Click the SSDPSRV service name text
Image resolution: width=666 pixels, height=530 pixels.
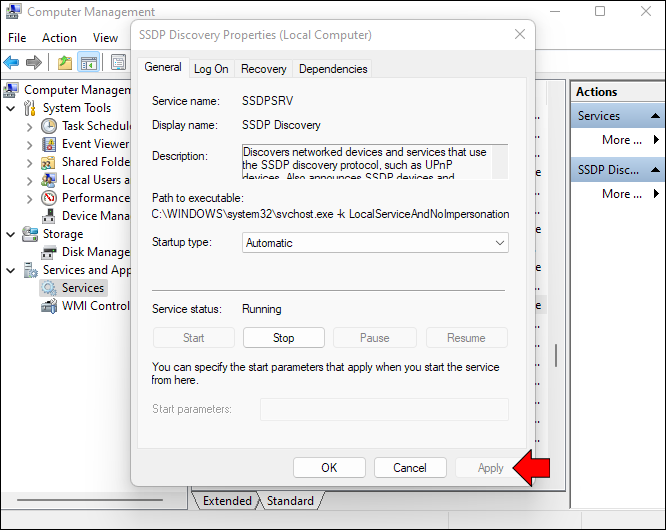click(x=268, y=101)
